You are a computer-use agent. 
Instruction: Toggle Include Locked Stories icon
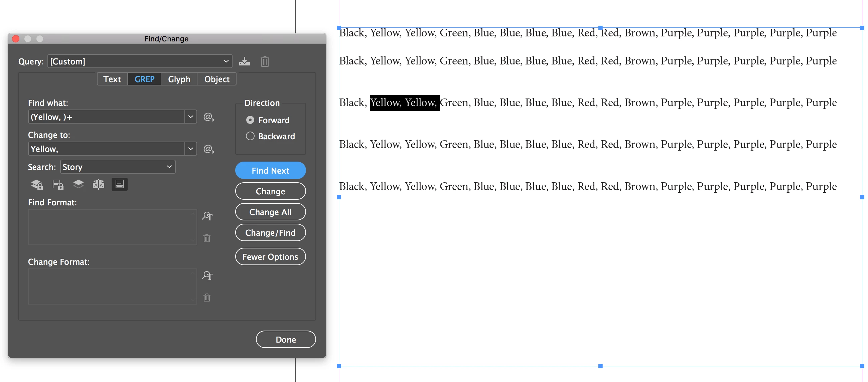coord(58,184)
